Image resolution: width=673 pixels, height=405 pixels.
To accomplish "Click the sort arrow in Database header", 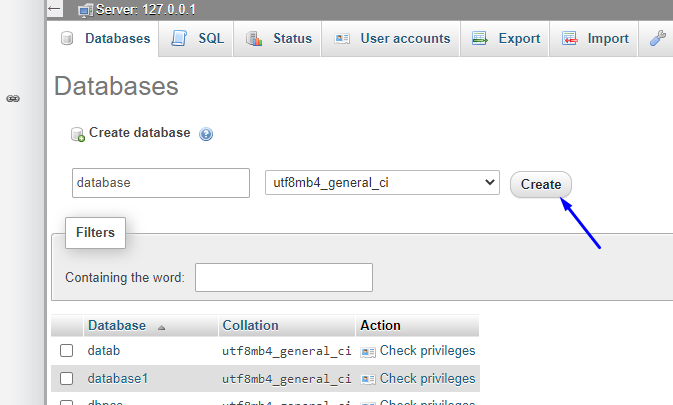I will pos(161,328).
